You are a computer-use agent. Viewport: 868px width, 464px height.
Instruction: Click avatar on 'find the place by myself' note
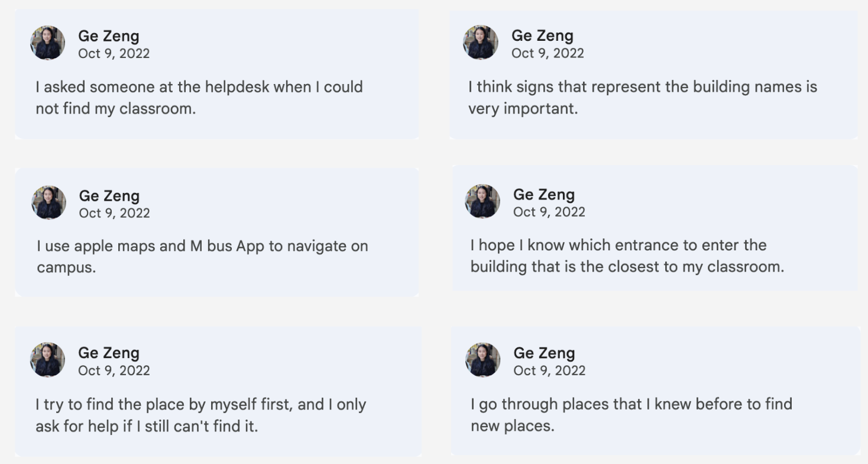pyautogui.click(x=48, y=360)
